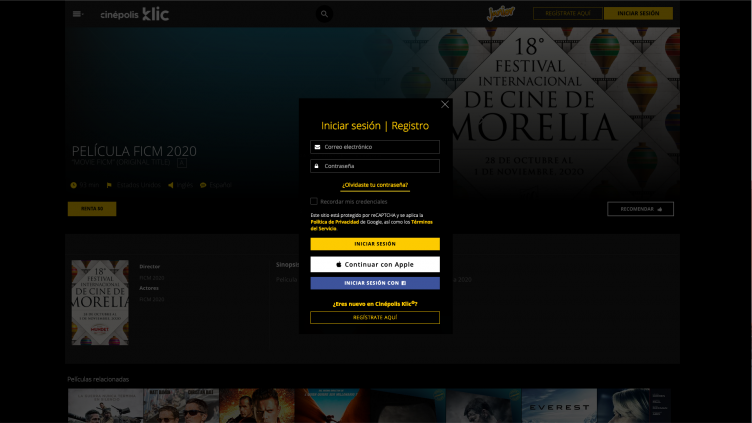Click the Director label text
Image resolution: width=752 pixels, height=423 pixels.
coord(150,267)
